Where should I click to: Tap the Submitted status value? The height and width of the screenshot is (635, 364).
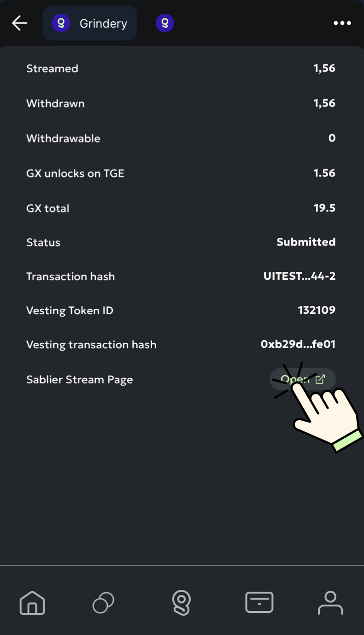(x=306, y=242)
